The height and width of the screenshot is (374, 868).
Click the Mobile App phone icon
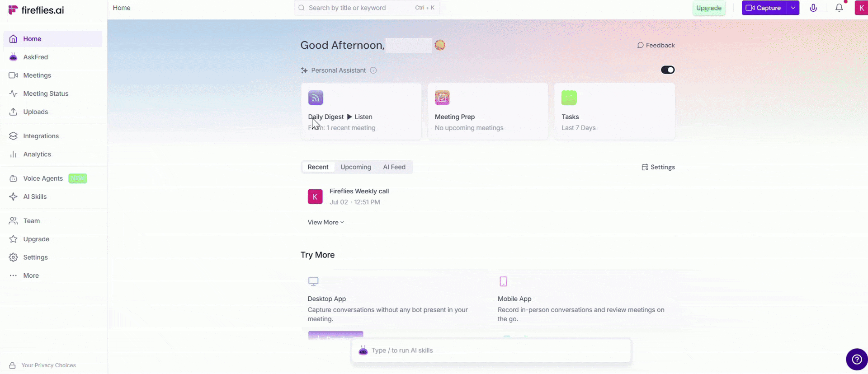pyautogui.click(x=504, y=281)
